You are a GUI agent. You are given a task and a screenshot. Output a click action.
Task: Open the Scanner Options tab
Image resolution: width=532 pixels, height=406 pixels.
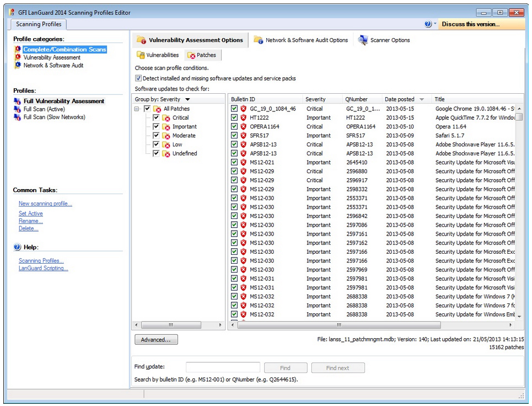(384, 40)
